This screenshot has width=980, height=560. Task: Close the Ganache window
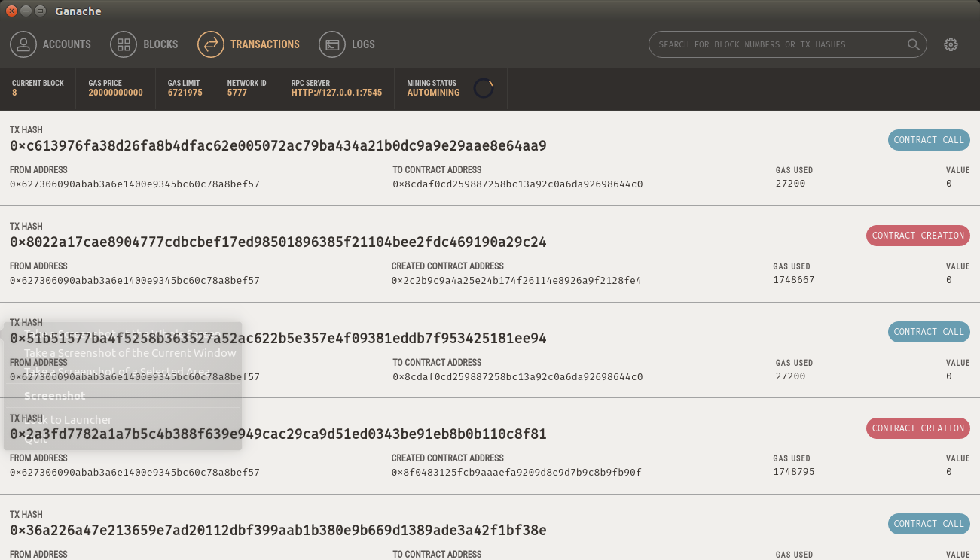(11, 11)
